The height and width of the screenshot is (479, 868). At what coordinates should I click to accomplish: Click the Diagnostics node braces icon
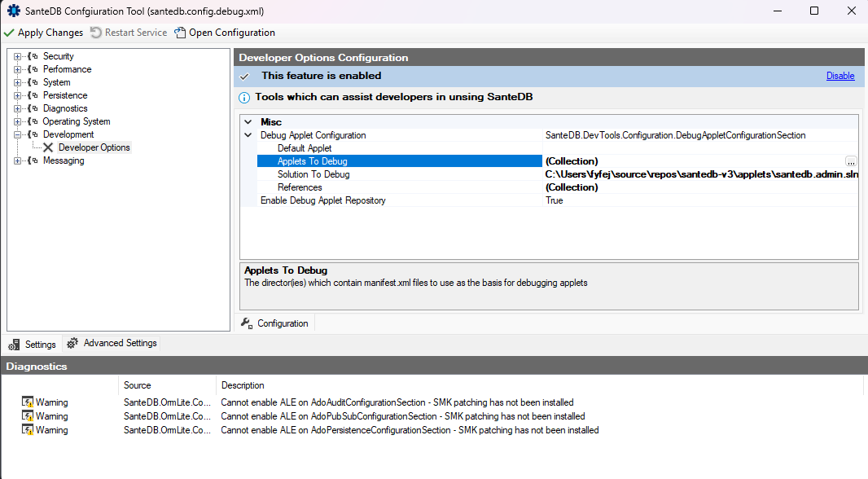[x=33, y=108]
